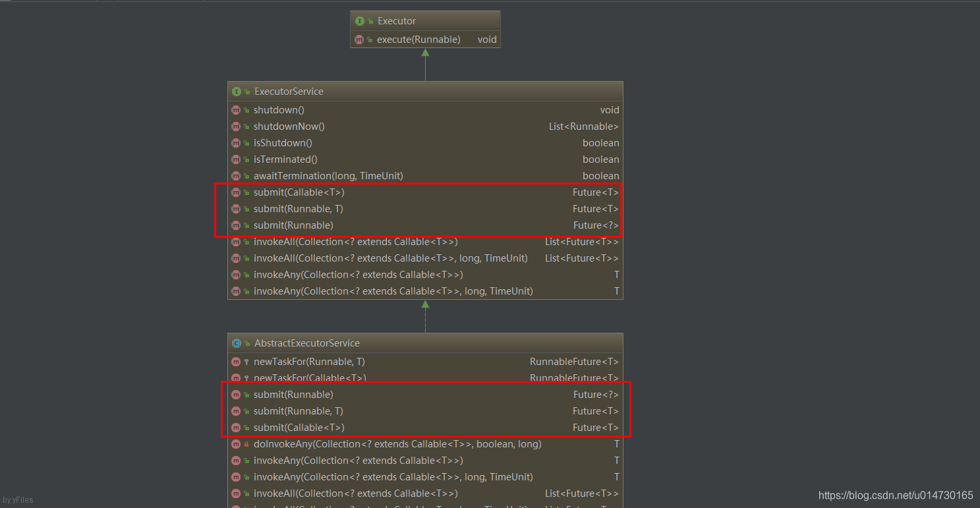Click the interface icon beside Executor title
The height and width of the screenshot is (508, 980).
[359, 21]
